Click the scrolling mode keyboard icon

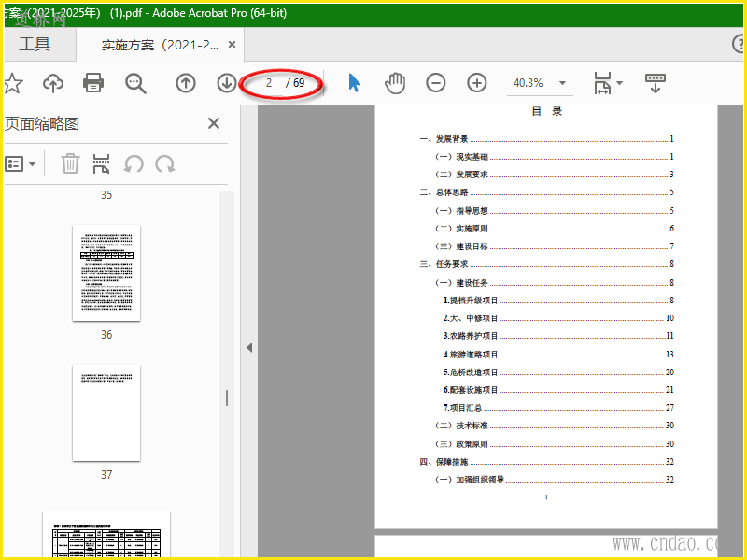point(655,83)
